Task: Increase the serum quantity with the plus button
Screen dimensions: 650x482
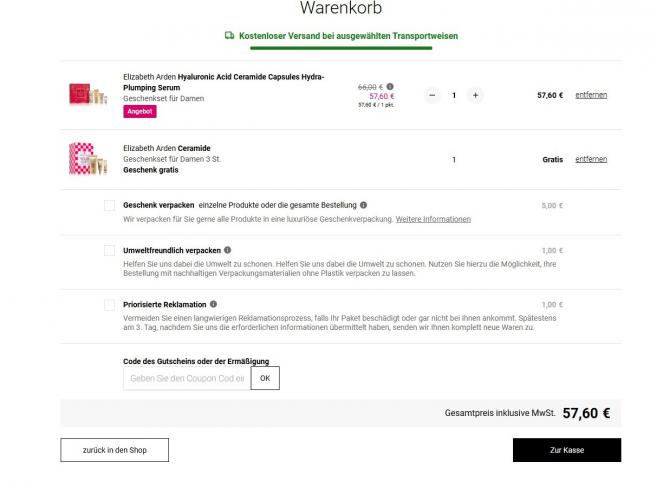Action: click(x=475, y=95)
